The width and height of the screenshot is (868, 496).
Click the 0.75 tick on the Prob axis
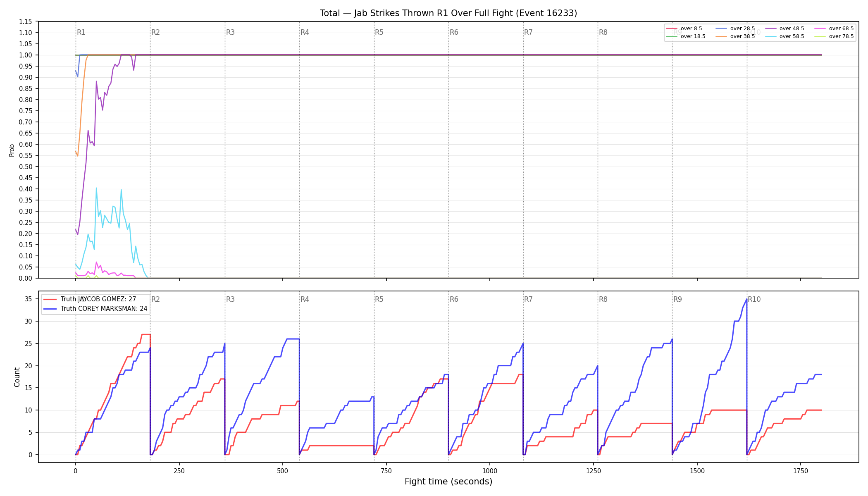26,111
